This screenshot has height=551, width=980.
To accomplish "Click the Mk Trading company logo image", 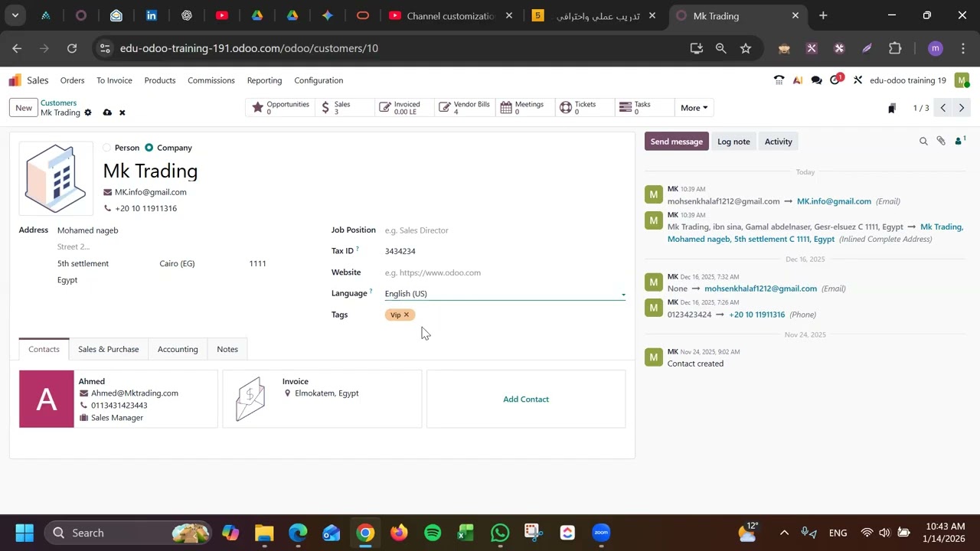I will 56,178.
